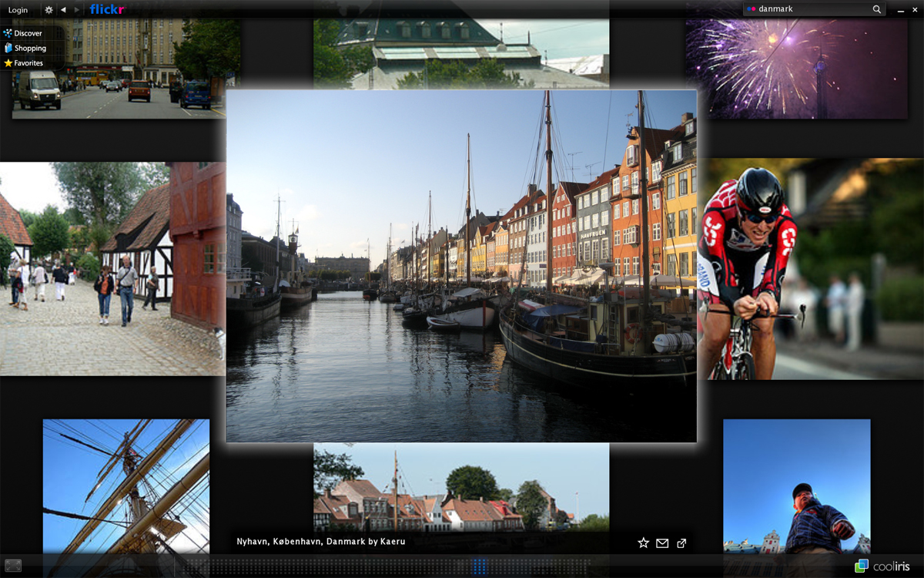Image resolution: width=924 pixels, height=578 pixels.
Task: Share Nyhavn photo via envelope icon
Action: click(x=662, y=543)
